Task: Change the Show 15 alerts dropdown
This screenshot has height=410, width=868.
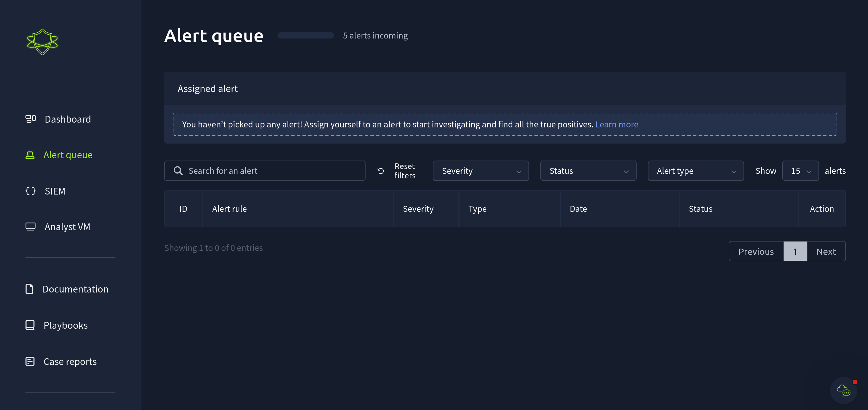Action: click(800, 171)
